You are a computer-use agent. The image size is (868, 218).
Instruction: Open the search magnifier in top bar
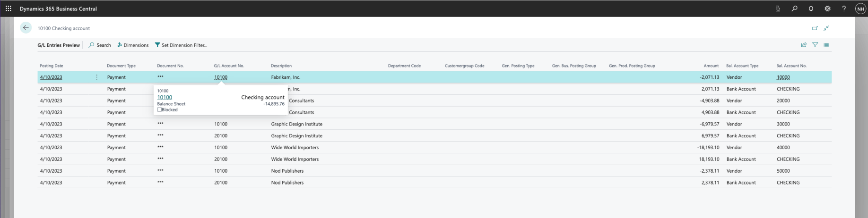coord(794,8)
